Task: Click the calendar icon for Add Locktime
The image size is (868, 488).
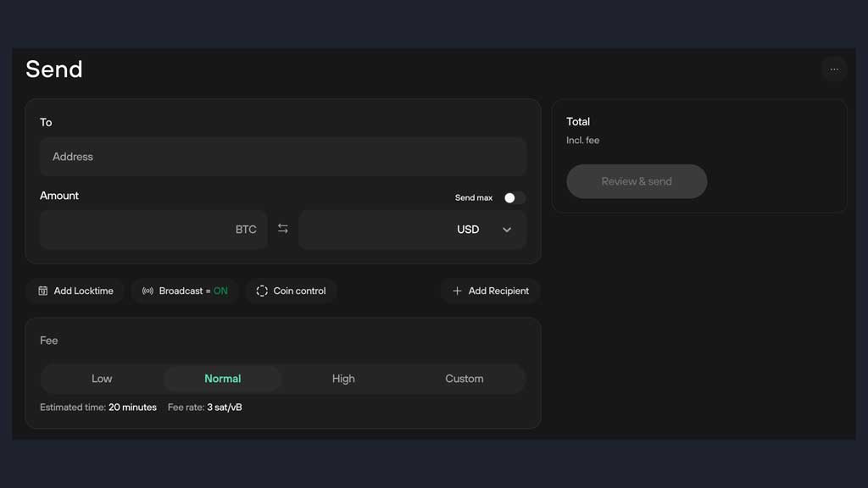Action: [x=43, y=291]
